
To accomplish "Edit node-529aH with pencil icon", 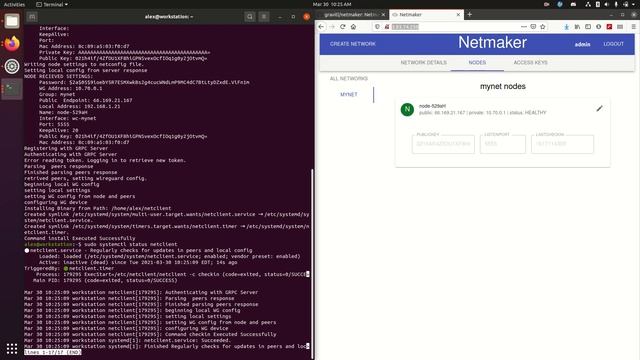I will [x=599, y=109].
